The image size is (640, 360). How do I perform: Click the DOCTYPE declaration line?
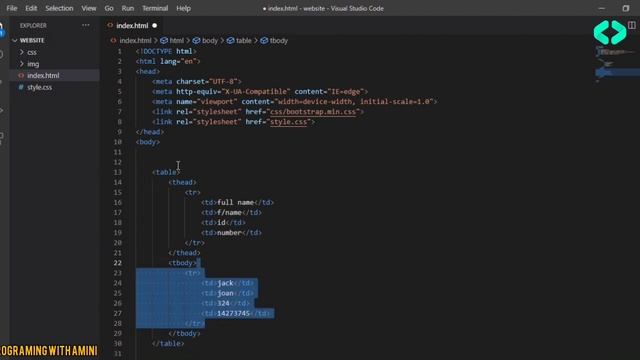tap(166, 51)
